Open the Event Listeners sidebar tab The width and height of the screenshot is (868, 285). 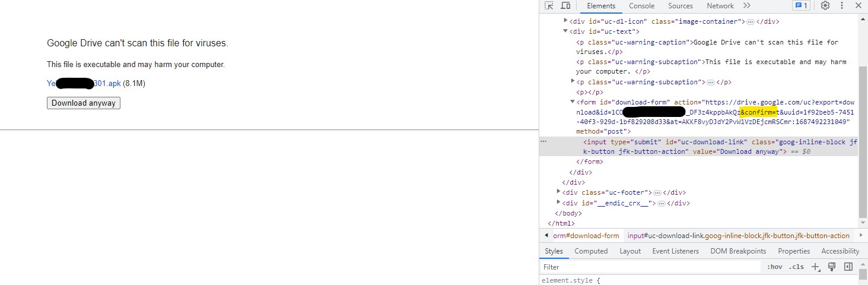point(675,251)
